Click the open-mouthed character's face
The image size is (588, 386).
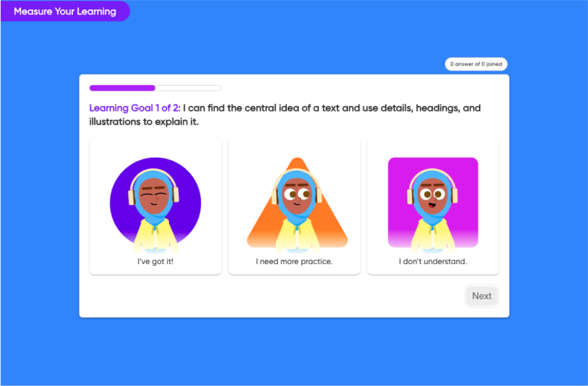point(432,197)
